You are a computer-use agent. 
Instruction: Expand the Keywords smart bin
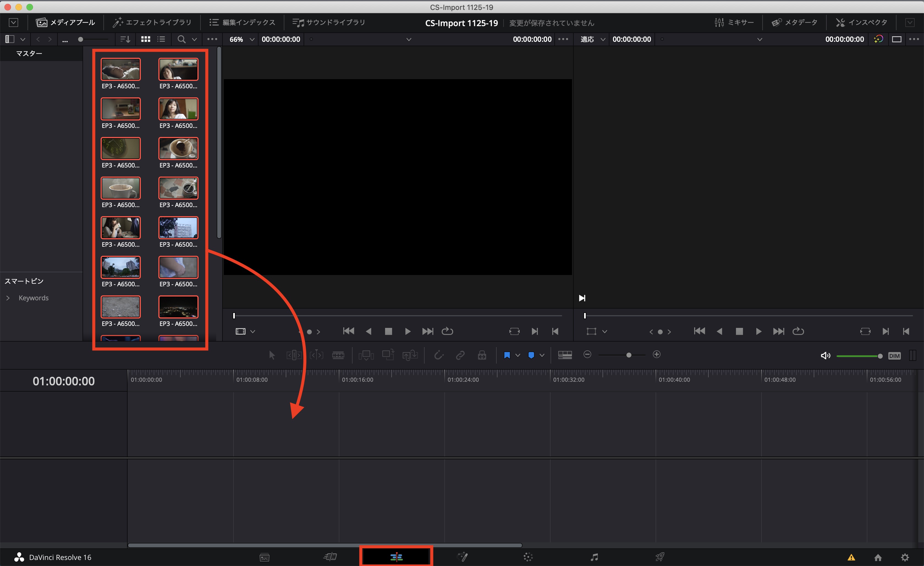[x=8, y=298]
